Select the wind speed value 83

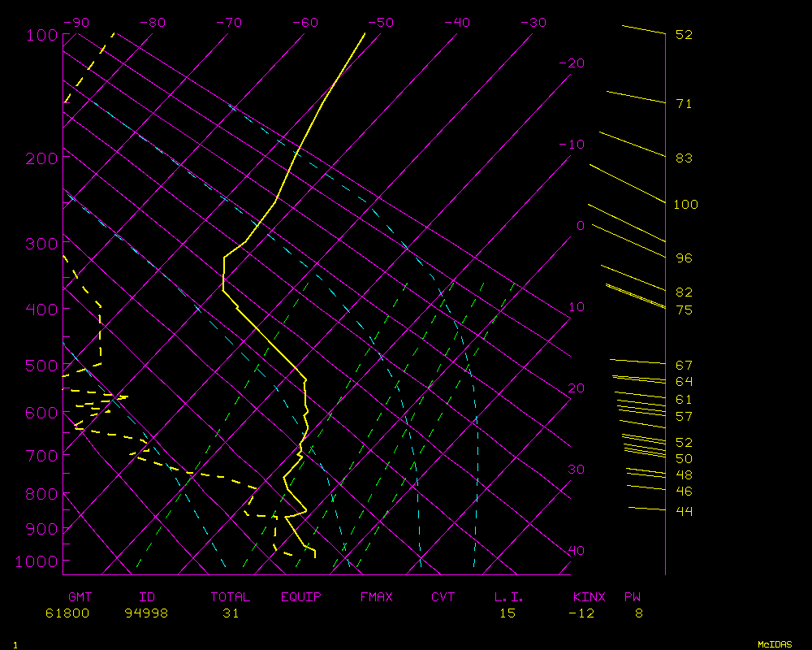click(684, 158)
